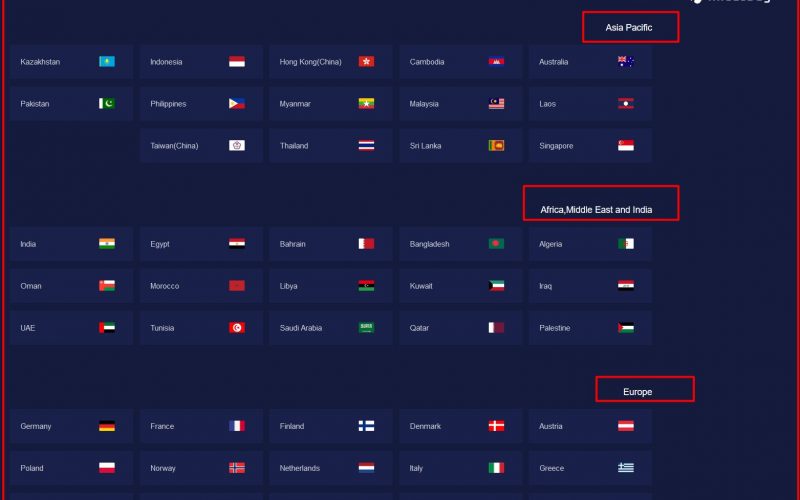
Task: Click the Saudi Arabia flag icon
Action: 366,328
